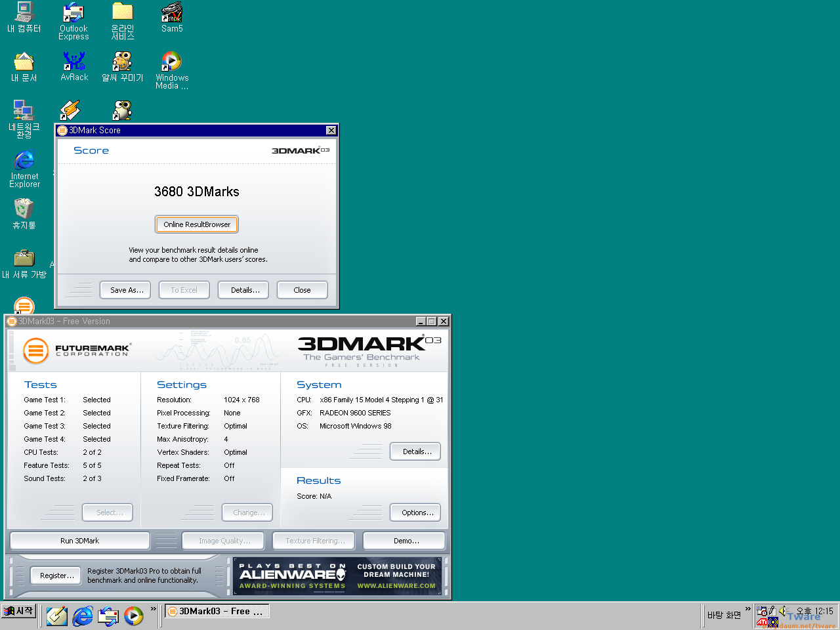Viewport: 840px width, 630px height.
Task: Open the Online ResultBrowser
Action: click(197, 224)
